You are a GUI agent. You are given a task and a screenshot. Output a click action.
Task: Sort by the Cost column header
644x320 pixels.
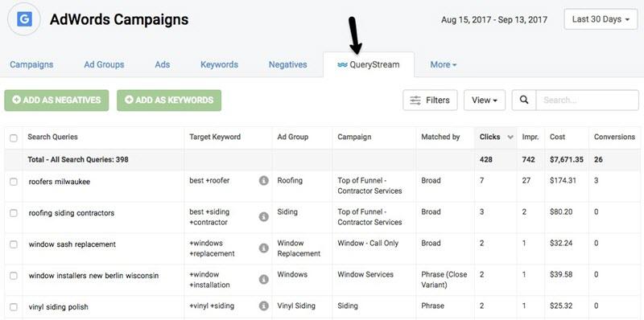(x=557, y=137)
